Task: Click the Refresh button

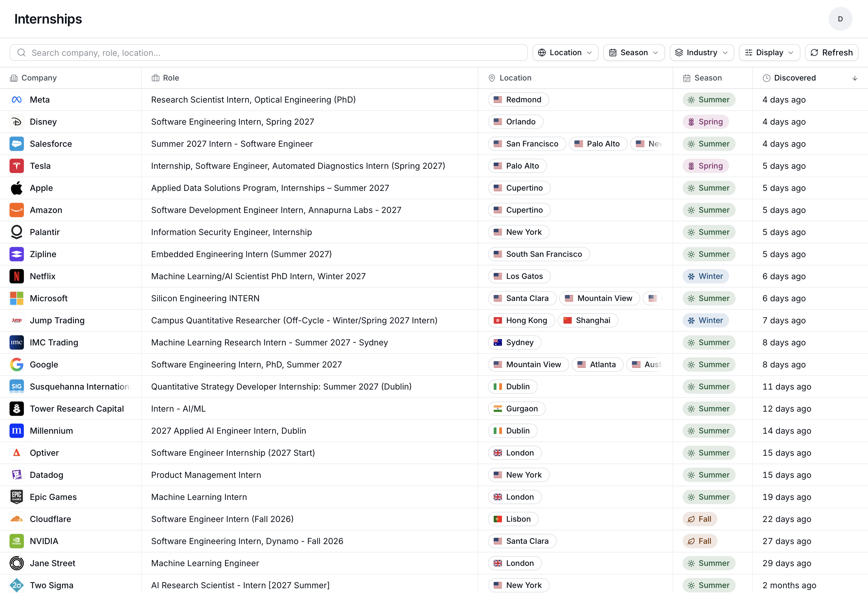Action: point(831,53)
